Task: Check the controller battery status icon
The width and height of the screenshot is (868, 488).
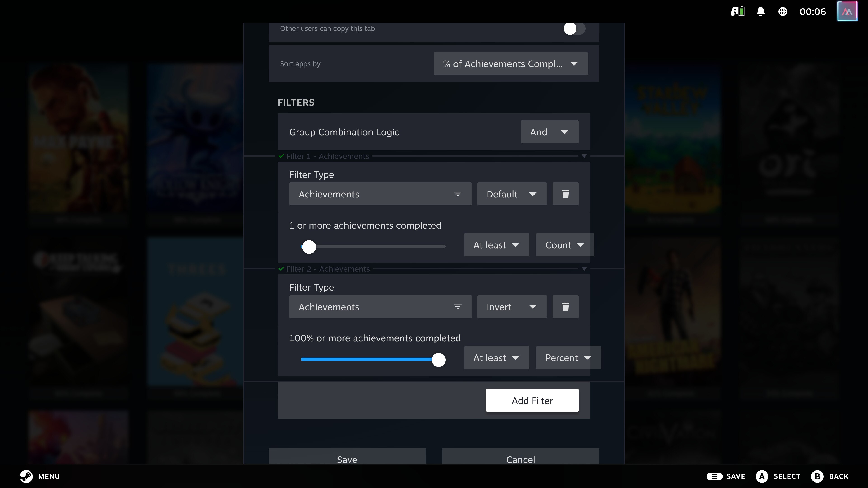Action: 738,12
